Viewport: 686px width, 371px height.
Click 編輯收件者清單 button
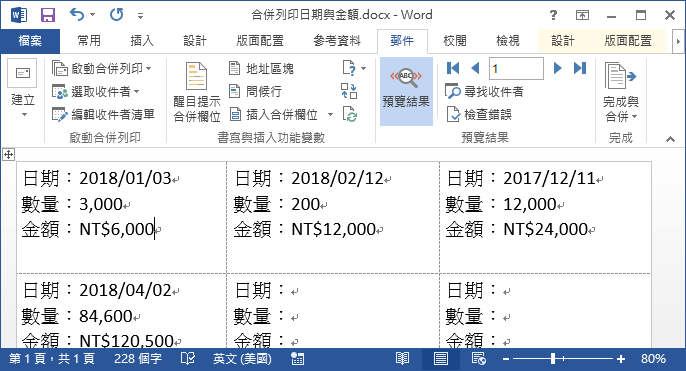[x=103, y=115]
